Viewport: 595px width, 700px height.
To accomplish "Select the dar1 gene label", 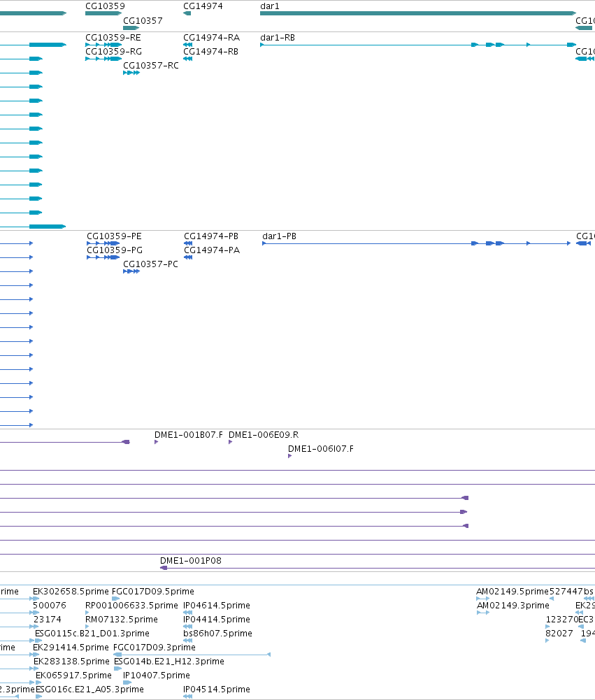I will (x=270, y=6).
